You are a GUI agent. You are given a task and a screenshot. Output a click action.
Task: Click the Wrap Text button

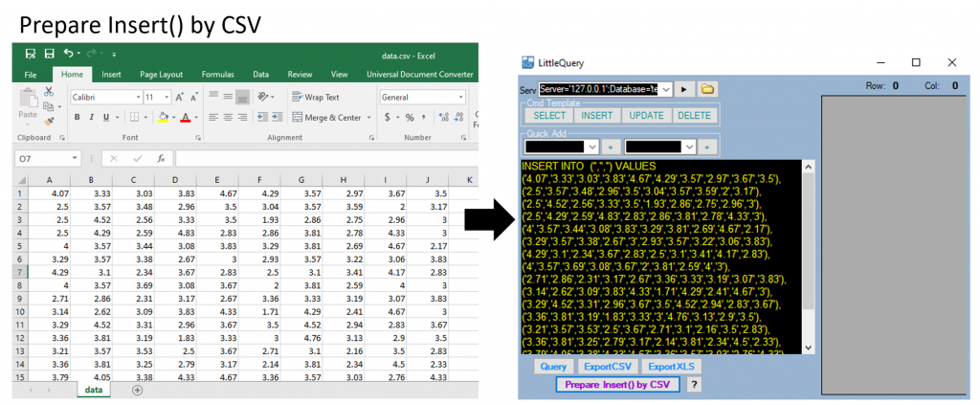316,97
